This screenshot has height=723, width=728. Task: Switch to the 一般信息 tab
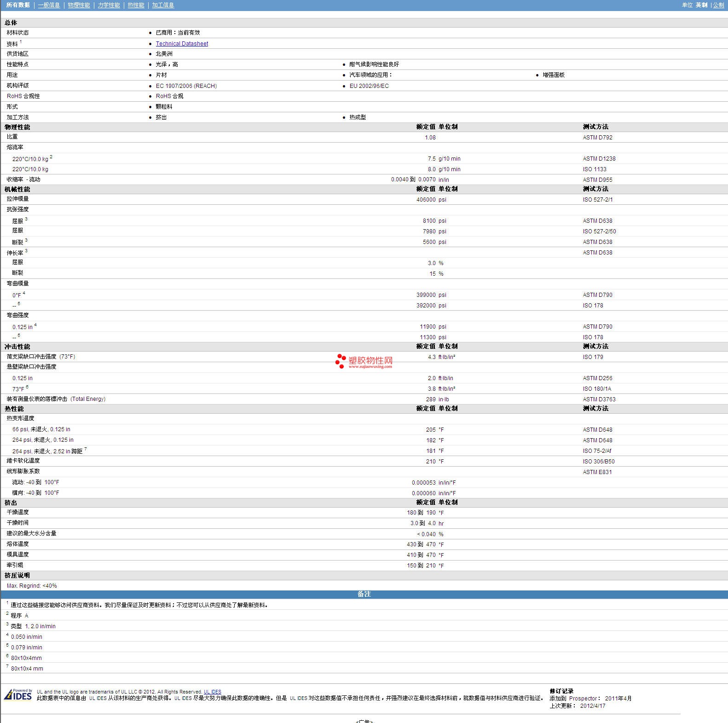(x=49, y=5)
